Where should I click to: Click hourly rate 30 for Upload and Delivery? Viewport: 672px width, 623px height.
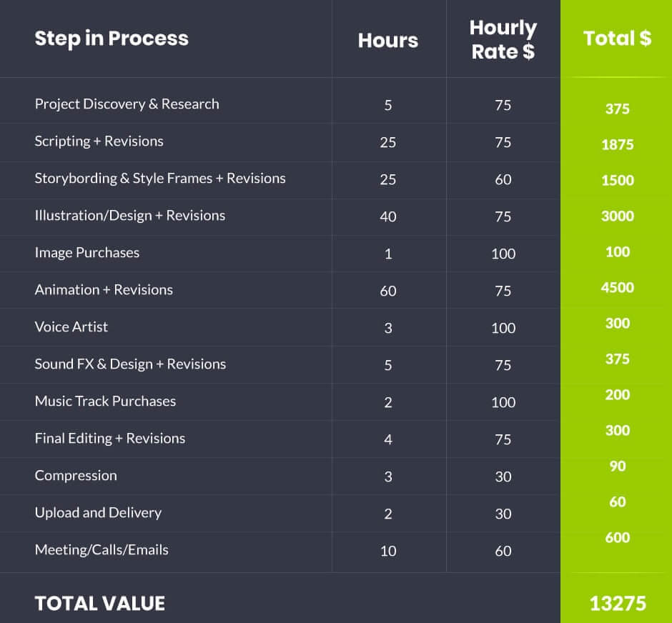pyautogui.click(x=503, y=514)
